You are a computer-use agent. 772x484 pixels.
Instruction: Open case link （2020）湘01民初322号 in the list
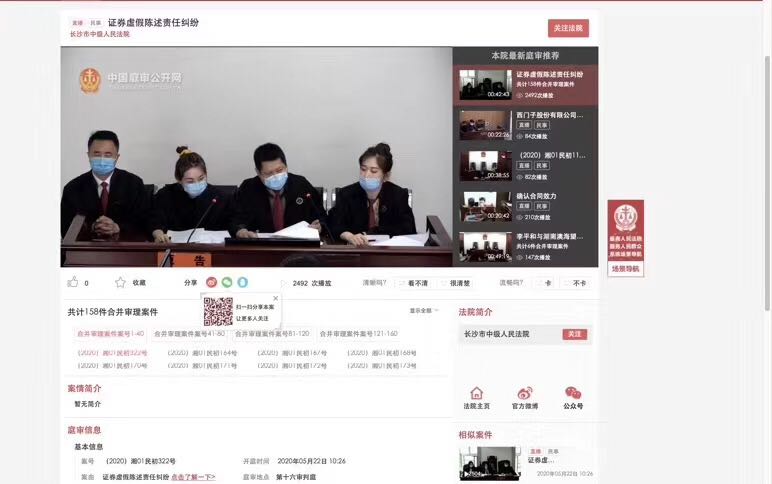[x=112, y=353]
